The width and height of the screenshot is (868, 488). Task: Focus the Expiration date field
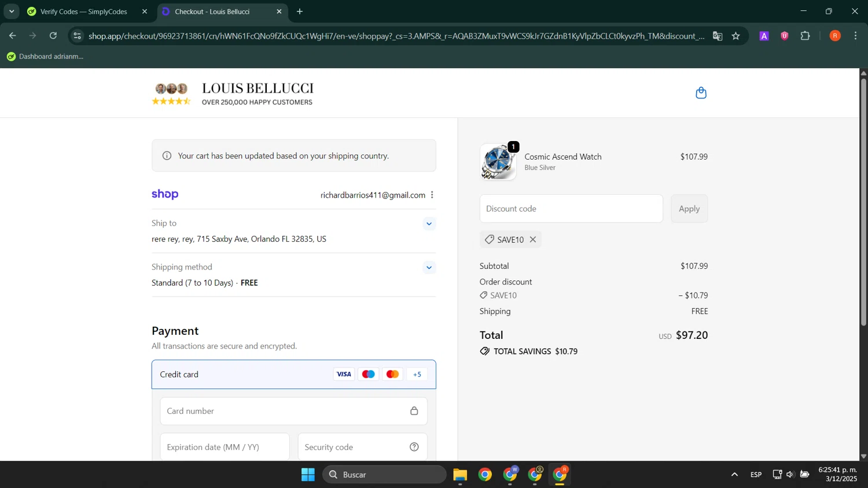(x=225, y=447)
